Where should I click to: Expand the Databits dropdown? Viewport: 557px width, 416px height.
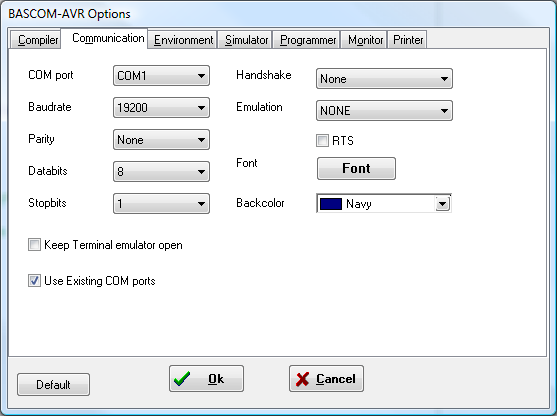(x=161, y=172)
